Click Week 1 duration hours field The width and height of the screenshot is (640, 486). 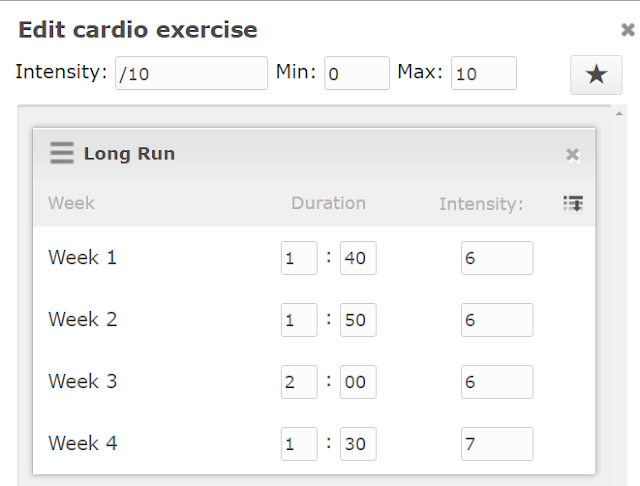tap(299, 258)
